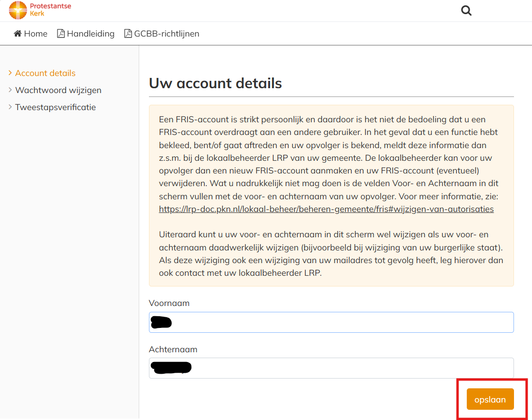Click into the Voornaam field

[x=331, y=322]
